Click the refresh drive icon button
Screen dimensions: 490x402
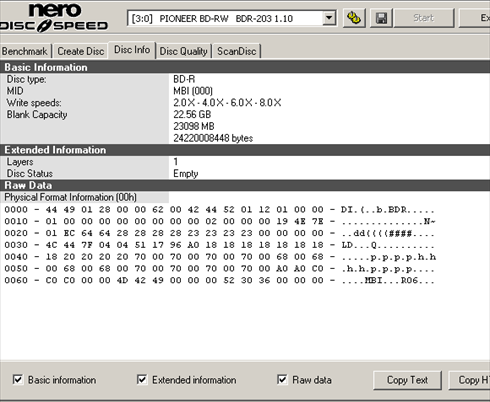pyautogui.click(x=354, y=18)
